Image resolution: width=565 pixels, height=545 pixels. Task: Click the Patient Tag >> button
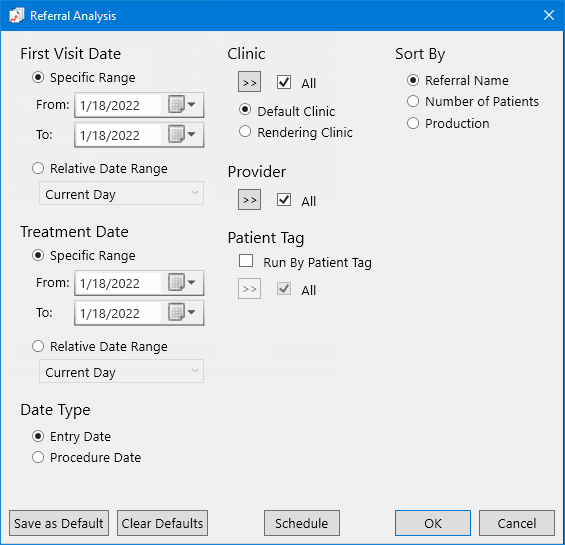pyautogui.click(x=249, y=289)
